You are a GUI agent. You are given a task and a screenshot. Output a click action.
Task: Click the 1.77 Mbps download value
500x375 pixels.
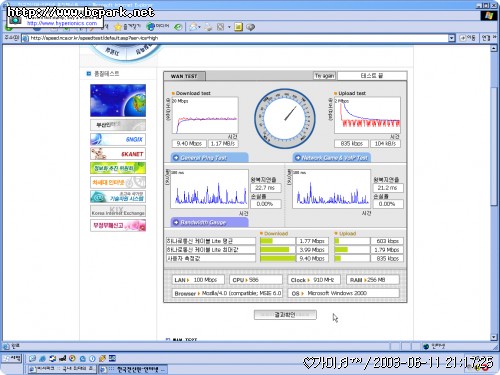point(312,241)
